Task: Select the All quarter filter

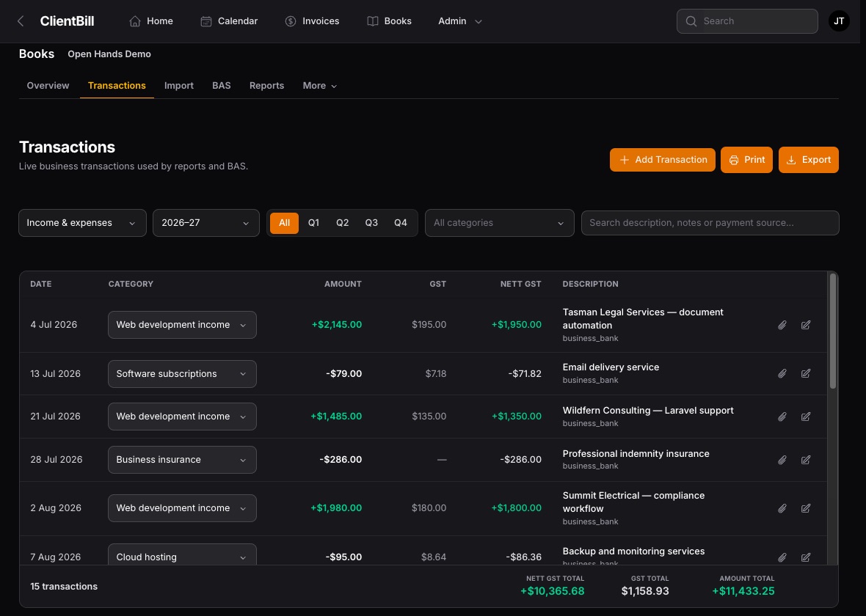Action: (x=285, y=223)
